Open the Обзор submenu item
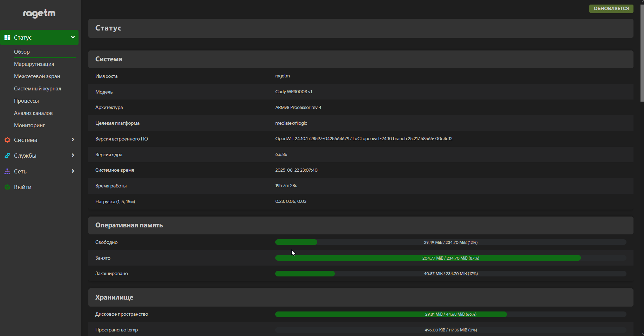 pos(22,52)
